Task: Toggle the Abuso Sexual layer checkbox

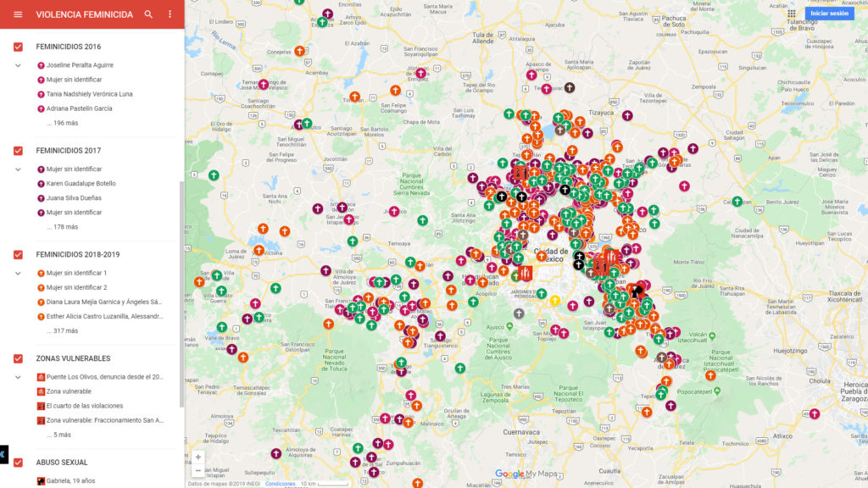Action: point(19,463)
